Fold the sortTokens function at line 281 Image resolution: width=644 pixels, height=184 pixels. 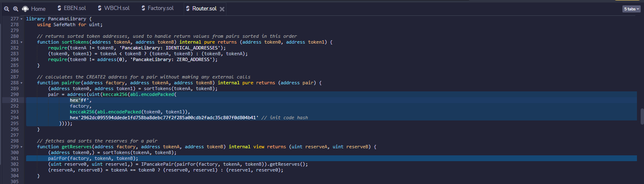(x=21, y=42)
